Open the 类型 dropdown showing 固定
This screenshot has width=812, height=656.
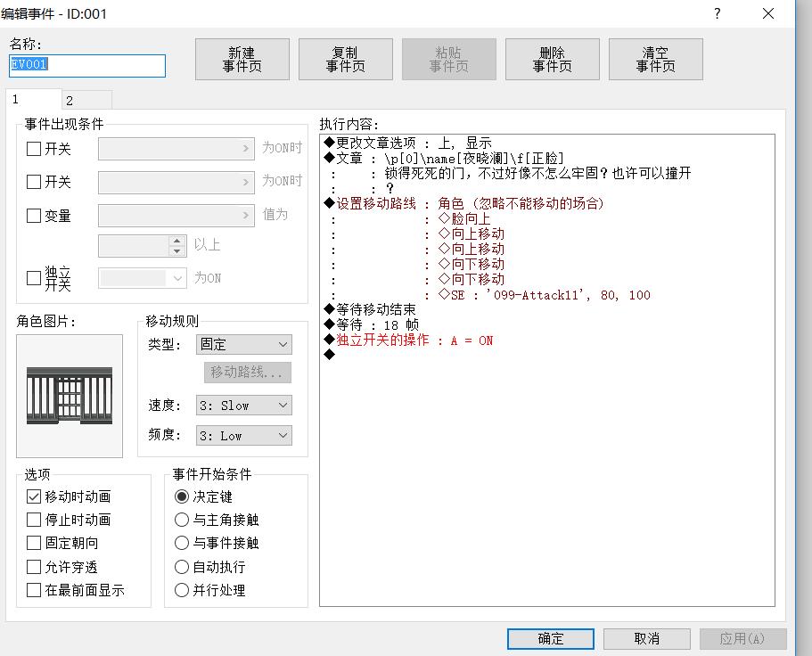[x=244, y=344]
